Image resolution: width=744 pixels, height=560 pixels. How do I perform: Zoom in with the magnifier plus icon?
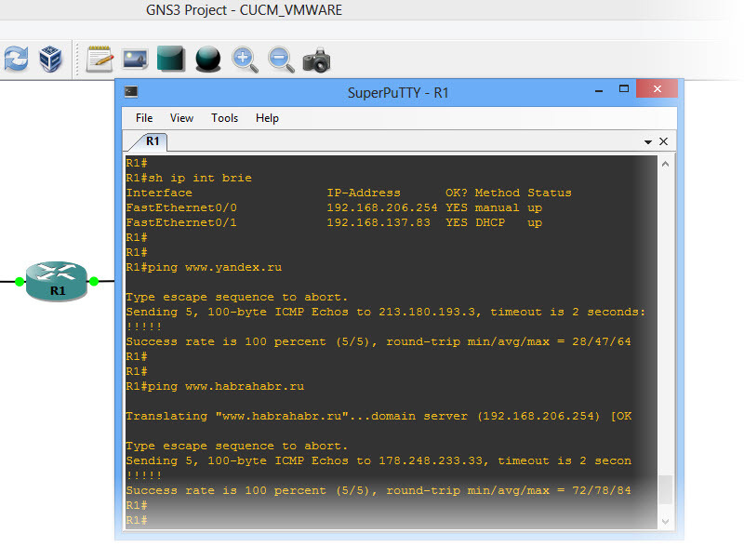coord(245,60)
